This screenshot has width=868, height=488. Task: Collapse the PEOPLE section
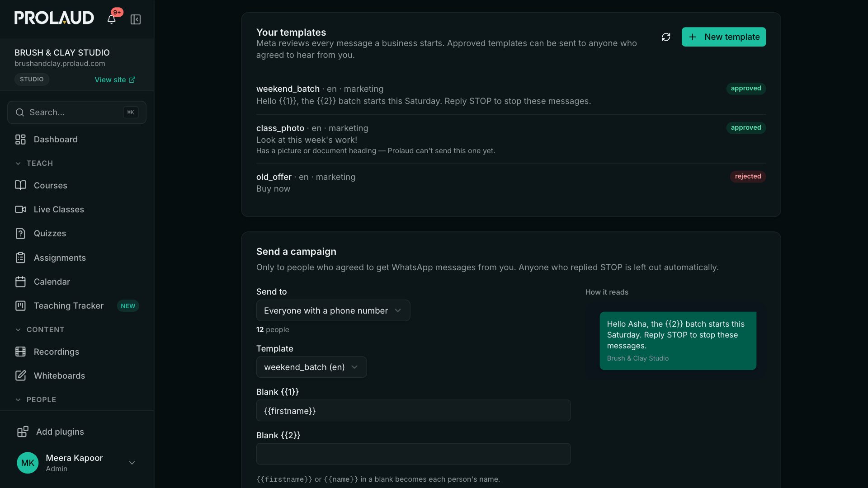click(x=36, y=399)
